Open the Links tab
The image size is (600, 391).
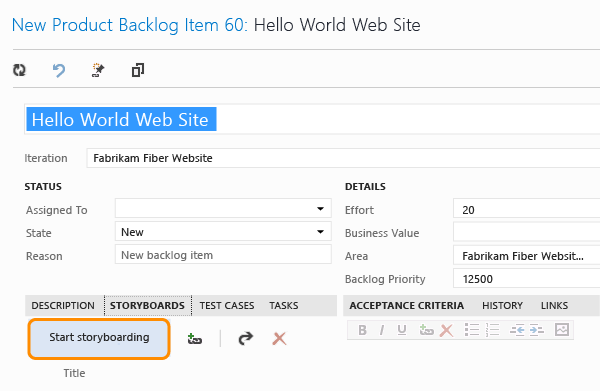[554, 306]
